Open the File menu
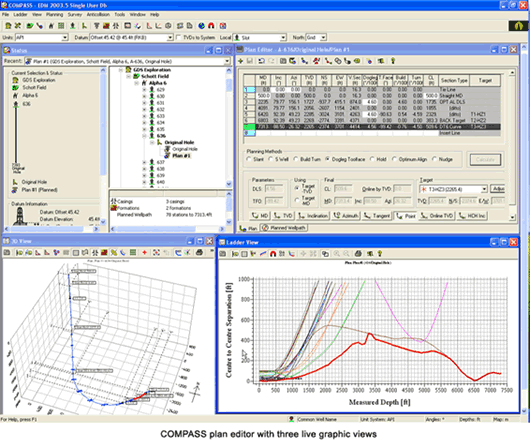530x447 pixels. [x=5, y=15]
